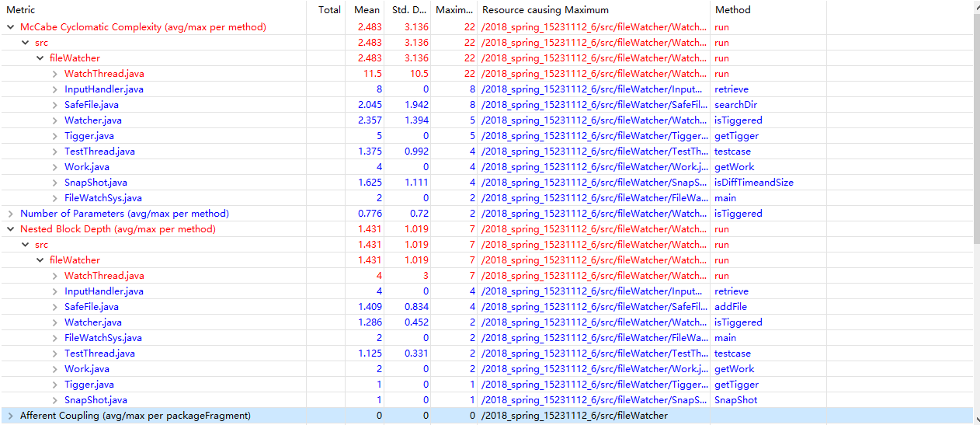980x425 pixels.
Task: Click the standard deviation value 0.452
Action: 416,322
